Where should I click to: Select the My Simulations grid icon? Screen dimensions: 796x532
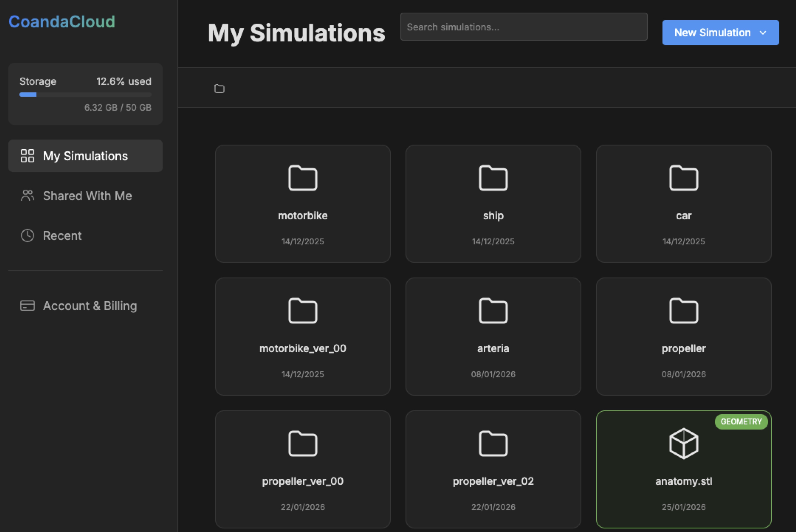click(x=27, y=156)
